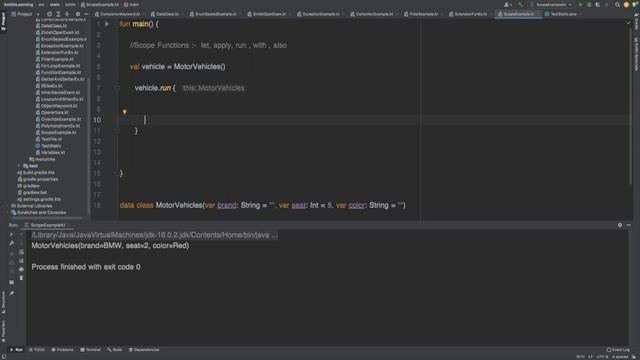Click the folded java command path output
The height and width of the screenshot is (360, 640).
coord(154,235)
